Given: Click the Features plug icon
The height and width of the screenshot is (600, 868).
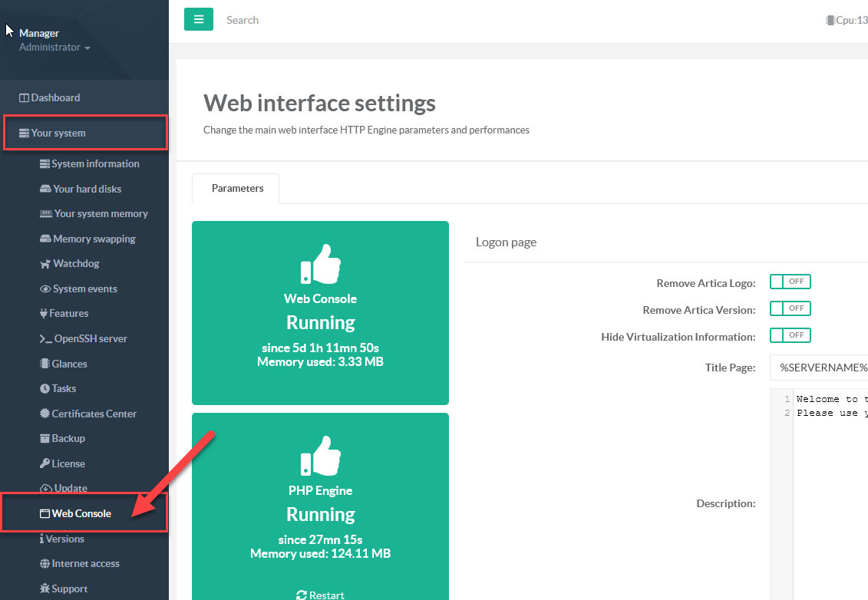Looking at the screenshot, I should 44,314.
